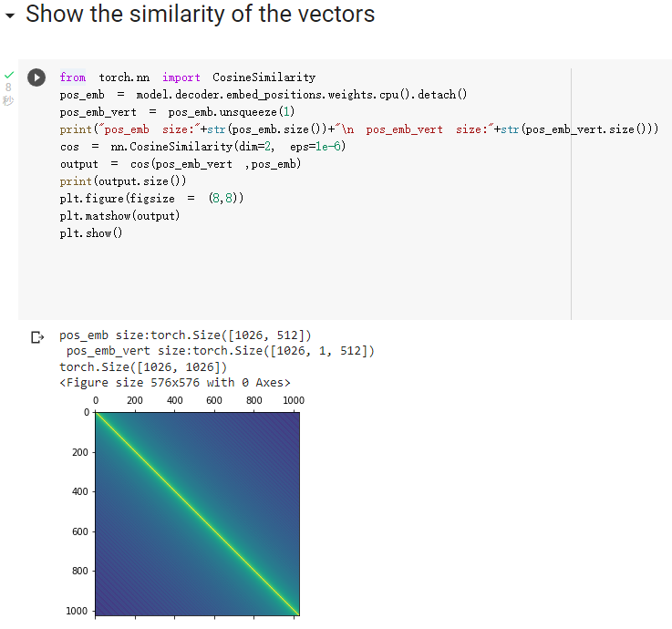
Task: Click the 'plt.show()' line in the cell
Action: pos(91,233)
